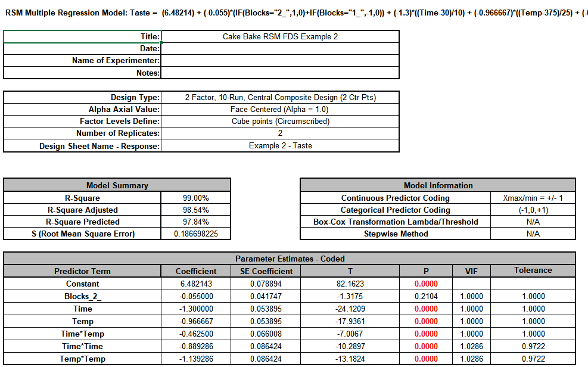This screenshot has width=588, height=367.
Task: Click the R-Square 99.00% value
Action: 197,198
